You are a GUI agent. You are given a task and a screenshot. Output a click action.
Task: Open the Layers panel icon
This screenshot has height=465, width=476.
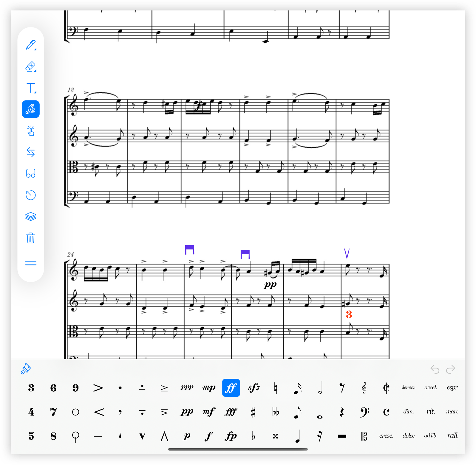pos(31,216)
